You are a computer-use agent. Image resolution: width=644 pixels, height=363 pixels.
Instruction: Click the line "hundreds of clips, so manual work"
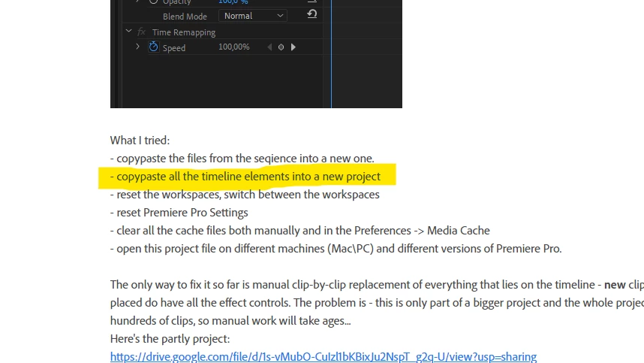[230, 321]
